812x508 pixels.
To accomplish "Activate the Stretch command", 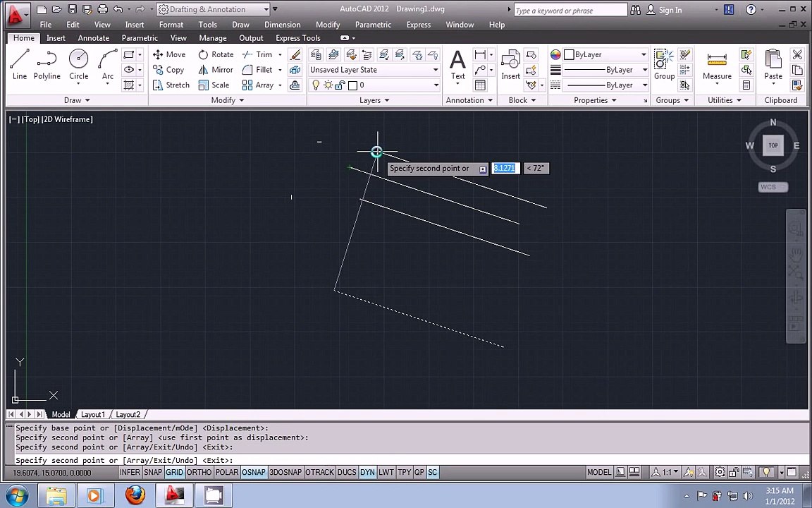I will (x=171, y=85).
